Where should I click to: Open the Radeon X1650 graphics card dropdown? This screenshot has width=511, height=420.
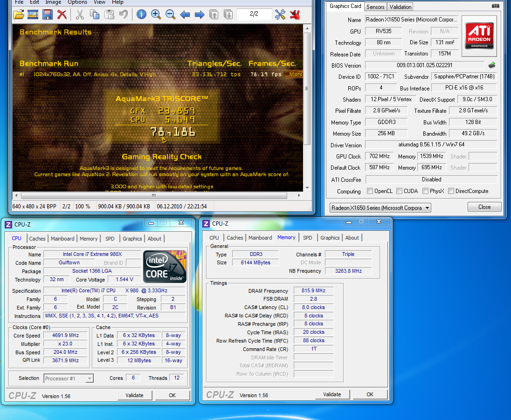[x=380, y=207]
